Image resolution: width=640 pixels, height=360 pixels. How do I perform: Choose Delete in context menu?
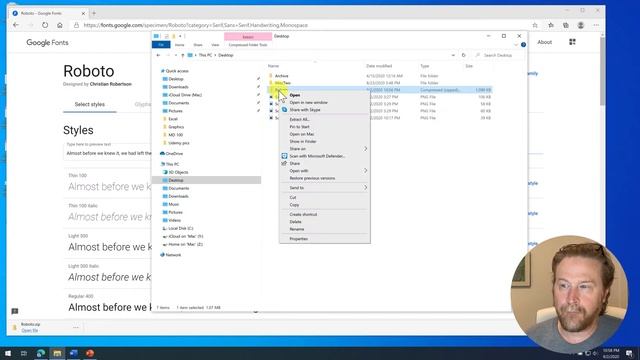click(296, 222)
